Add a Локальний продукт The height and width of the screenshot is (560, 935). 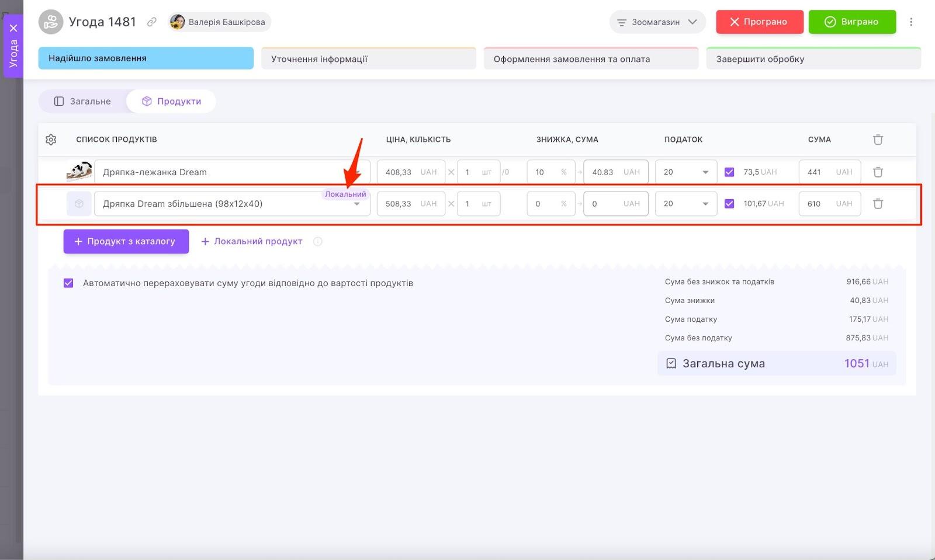tap(252, 241)
